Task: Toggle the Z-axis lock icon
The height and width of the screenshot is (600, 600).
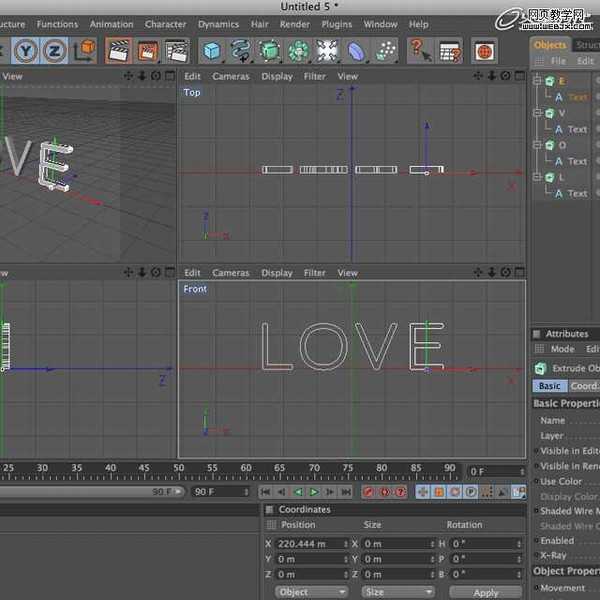Action: 55,50
